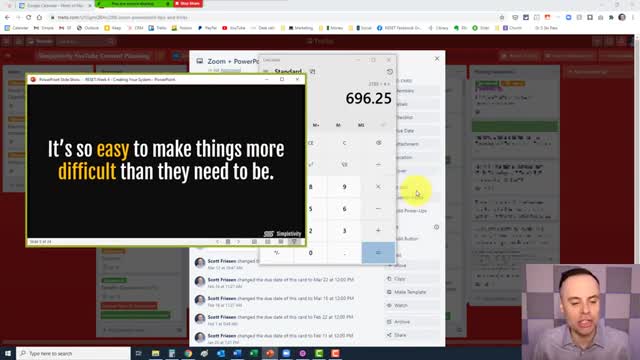Click Add Power-Ups in card sidebar
The image size is (640, 360).
(413, 211)
